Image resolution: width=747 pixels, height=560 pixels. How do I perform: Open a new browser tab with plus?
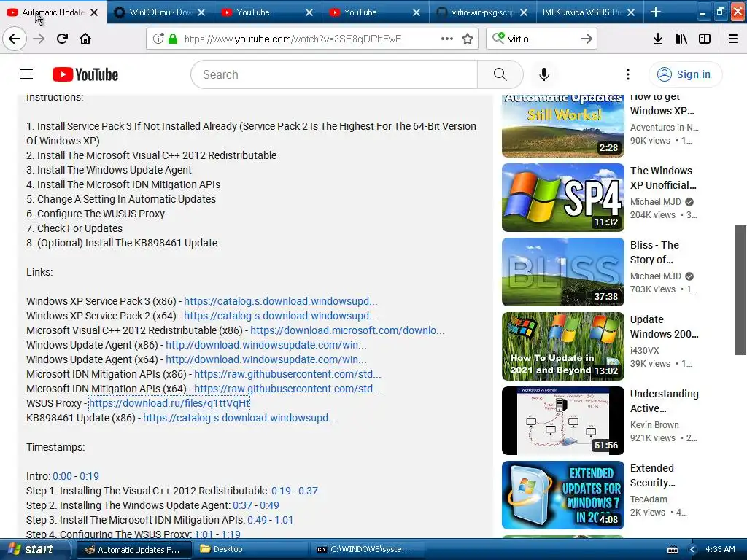[656, 12]
